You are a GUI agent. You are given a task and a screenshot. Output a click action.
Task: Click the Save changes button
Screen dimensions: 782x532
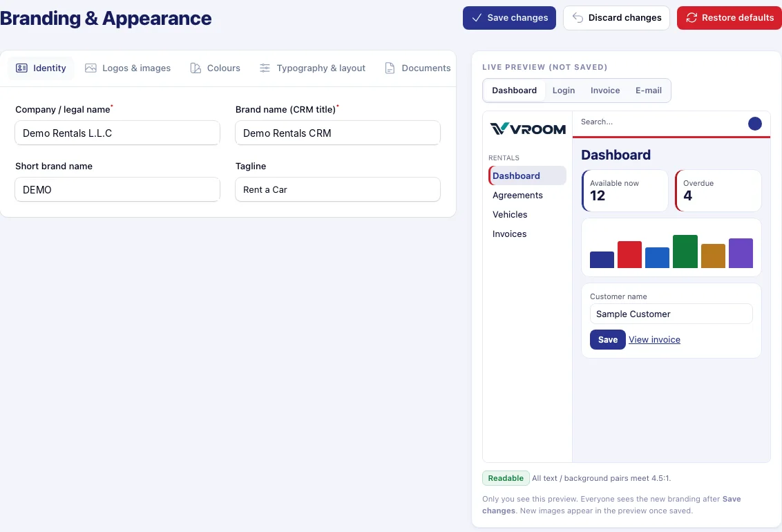pyautogui.click(x=509, y=18)
